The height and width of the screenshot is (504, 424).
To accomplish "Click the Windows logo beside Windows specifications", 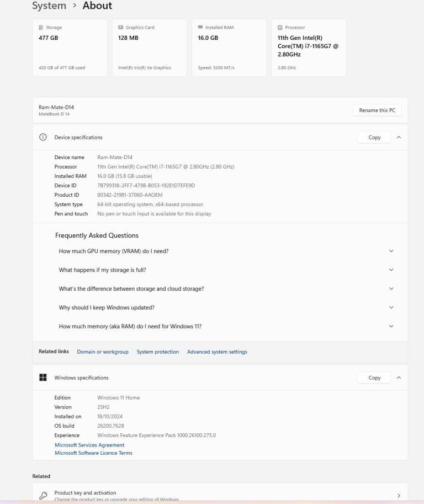I will point(43,377).
